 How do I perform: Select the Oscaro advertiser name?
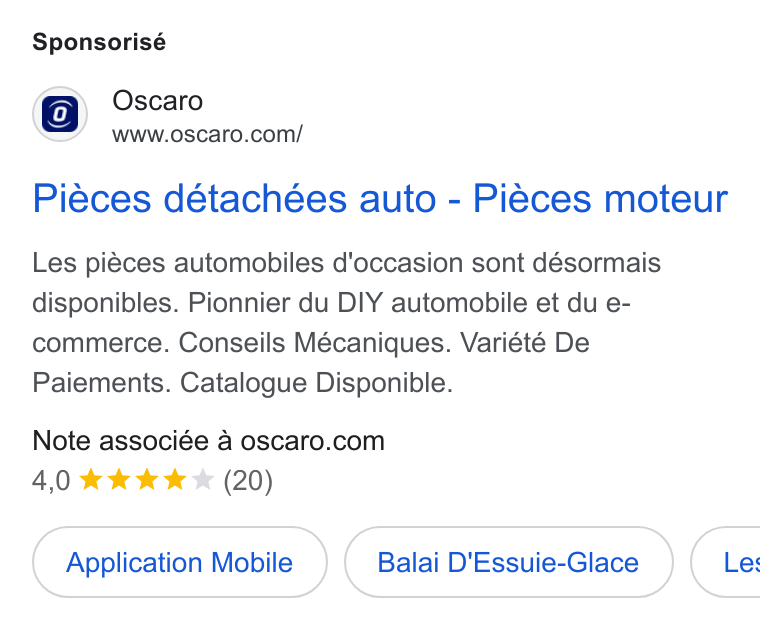pyautogui.click(x=158, y=101)
